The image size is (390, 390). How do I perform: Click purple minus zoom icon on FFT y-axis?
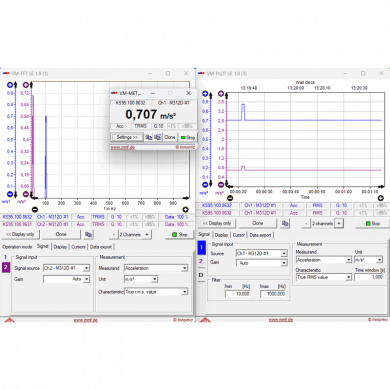pyautogui.click(x=26, y=194)
